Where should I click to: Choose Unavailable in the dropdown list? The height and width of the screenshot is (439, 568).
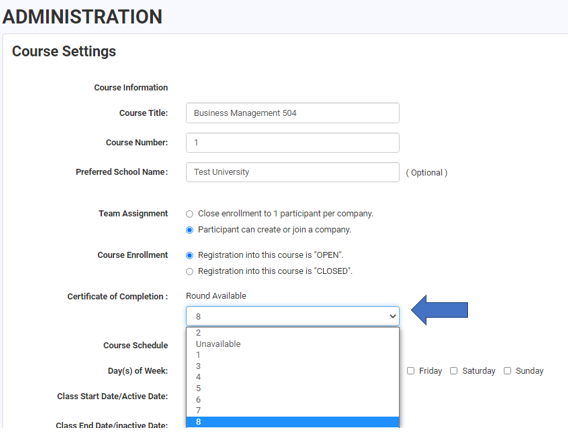(293, 344)
